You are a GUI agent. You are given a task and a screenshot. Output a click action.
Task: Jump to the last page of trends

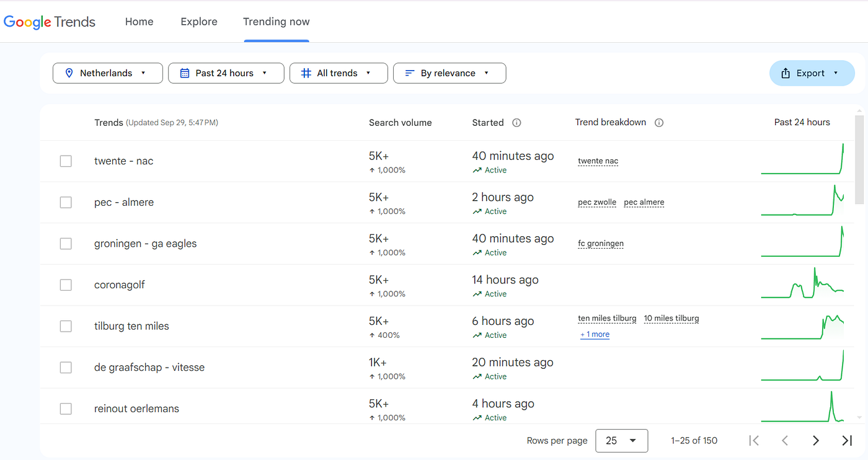tap(847, 440)
